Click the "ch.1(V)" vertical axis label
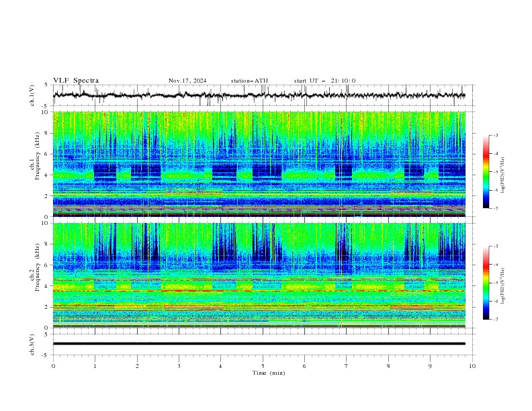The height and width of the screenshot is (411, 532). click(x=32, y=95)
